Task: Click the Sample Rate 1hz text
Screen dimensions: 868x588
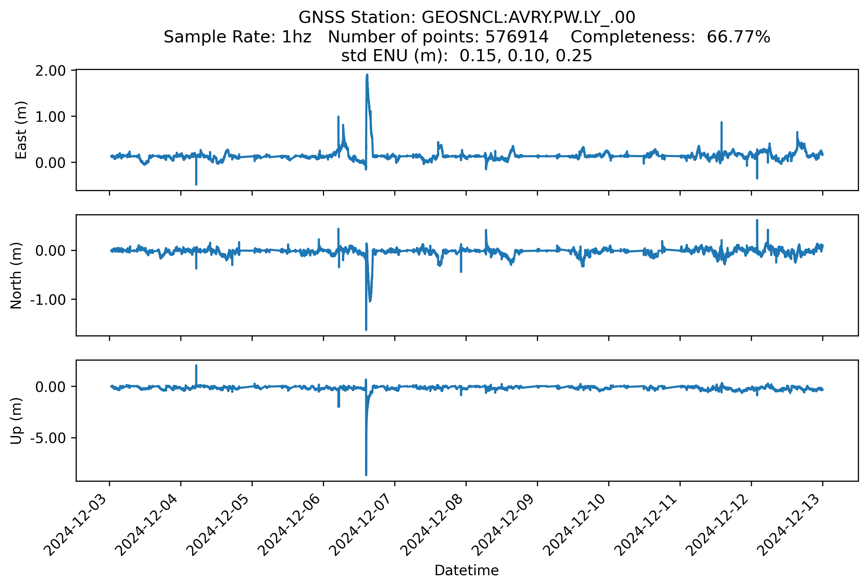Action: click(x=238, y=37)
